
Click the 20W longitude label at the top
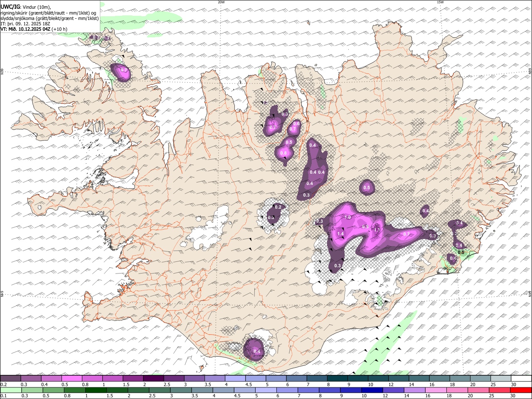coord(221,2)
